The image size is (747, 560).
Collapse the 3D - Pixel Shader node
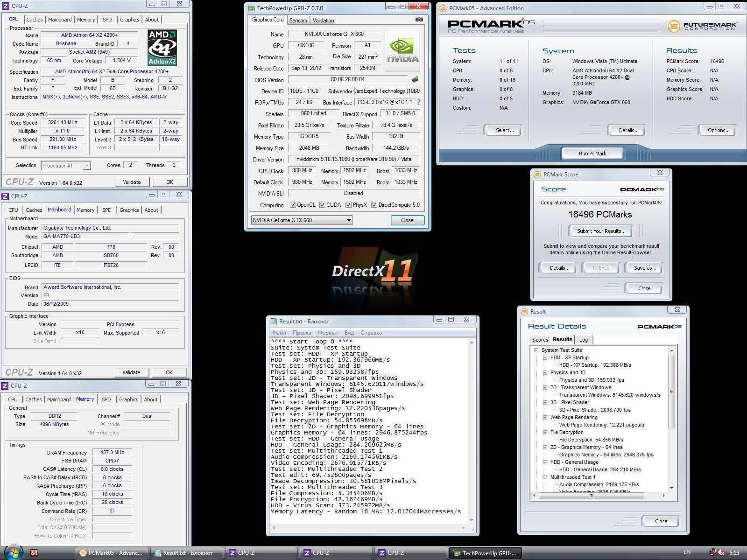pos(545,402)
